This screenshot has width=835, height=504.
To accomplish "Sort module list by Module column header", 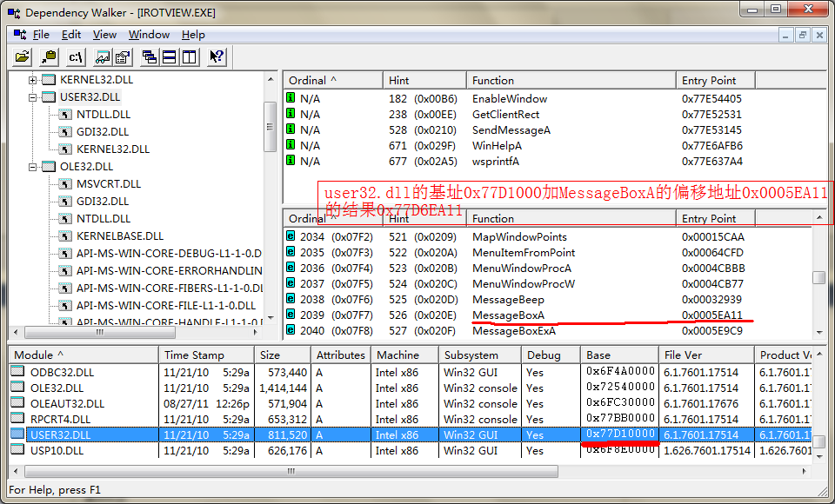I will [83, 355].
